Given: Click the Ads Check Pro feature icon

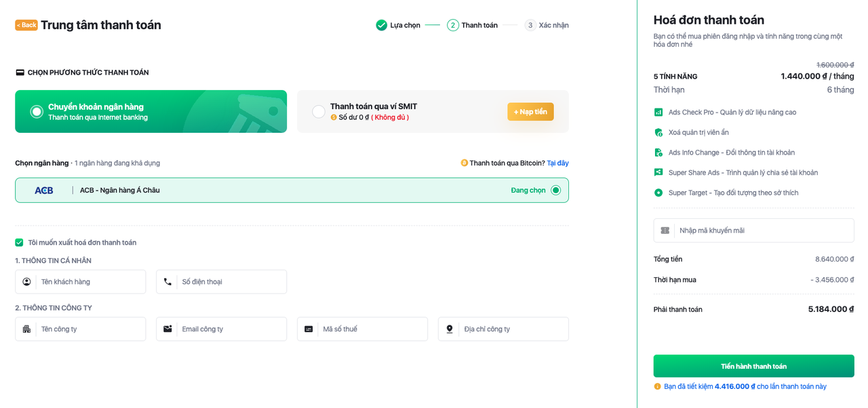Looking at the screenshot, I should click(658, 113).
